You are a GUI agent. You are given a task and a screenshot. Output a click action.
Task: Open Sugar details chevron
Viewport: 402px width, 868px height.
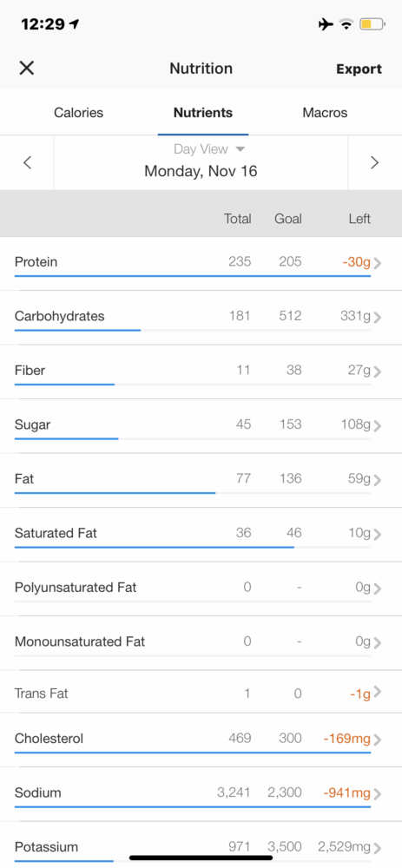(378, 426)
